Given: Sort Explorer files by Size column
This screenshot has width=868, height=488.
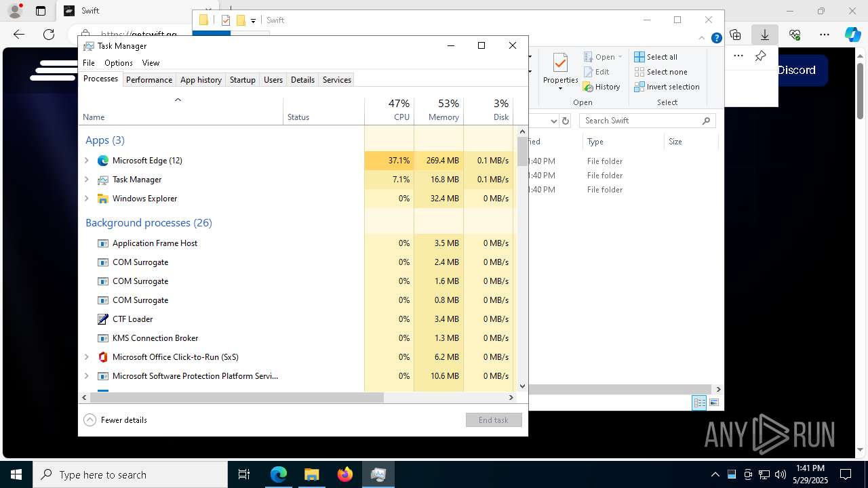Looking at the screenshot, I should click(x=690, y=142).
